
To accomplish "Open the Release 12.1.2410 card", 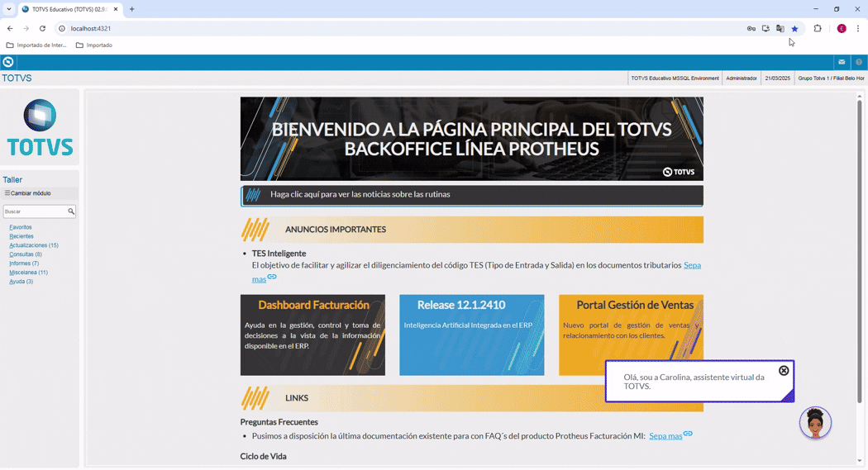I will click(472, 335).
